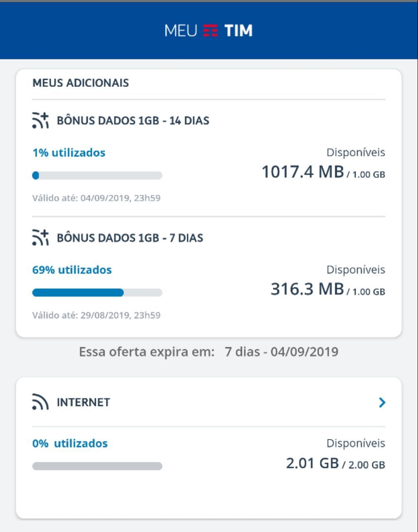Open BÔNUS DADOS 1GB - 7 DIAS entry
Viewport: 418px width, 532px height.
click(x=130, y=238)
